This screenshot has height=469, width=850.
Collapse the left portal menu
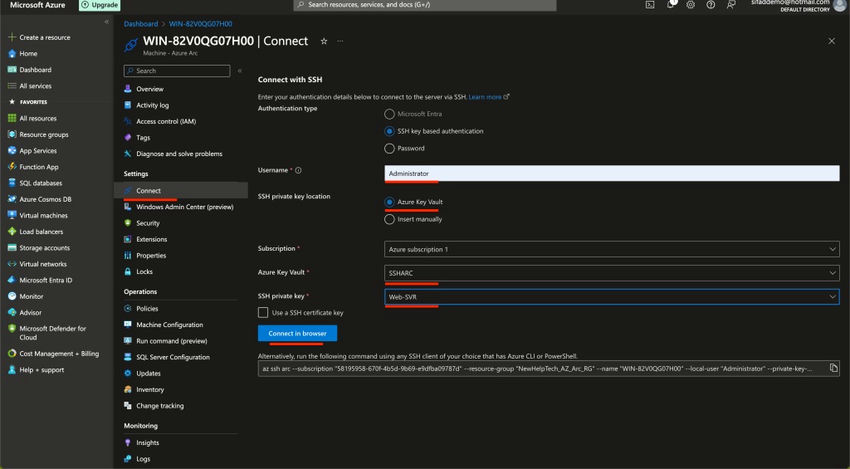106,22
